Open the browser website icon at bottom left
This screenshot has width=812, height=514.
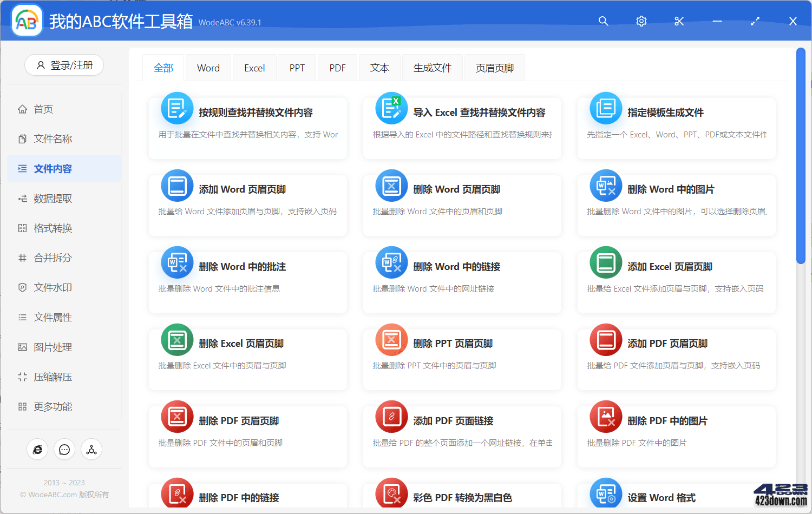(37, 449)
